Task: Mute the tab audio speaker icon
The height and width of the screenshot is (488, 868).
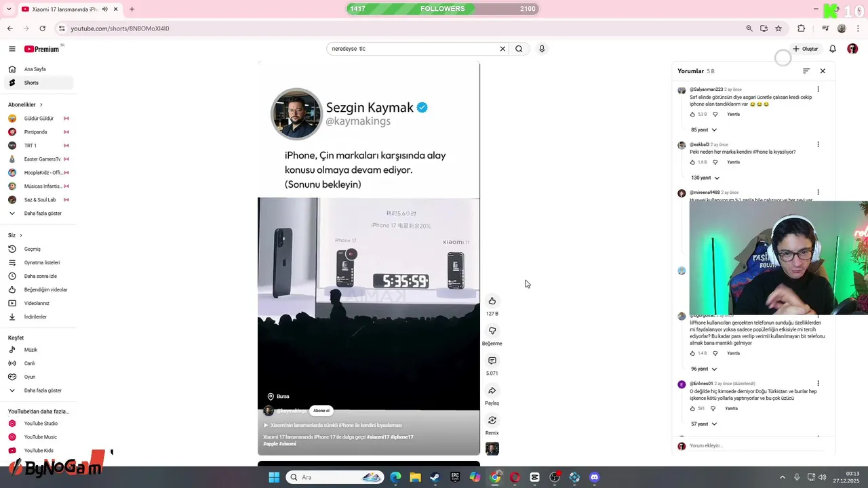Action: tap(104, 9)
